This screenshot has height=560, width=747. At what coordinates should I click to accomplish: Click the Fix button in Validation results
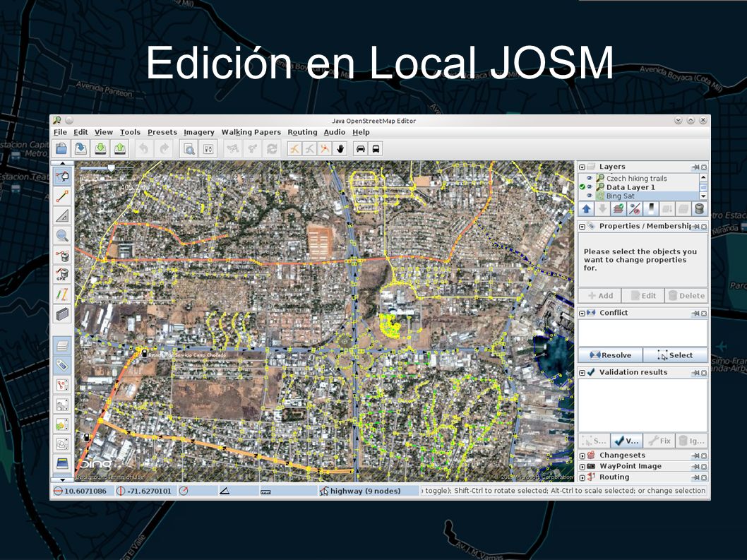pos(659,441)
